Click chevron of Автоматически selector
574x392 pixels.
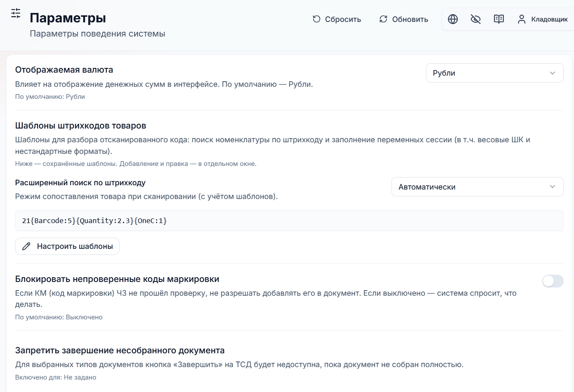click(x=552, y=187)
